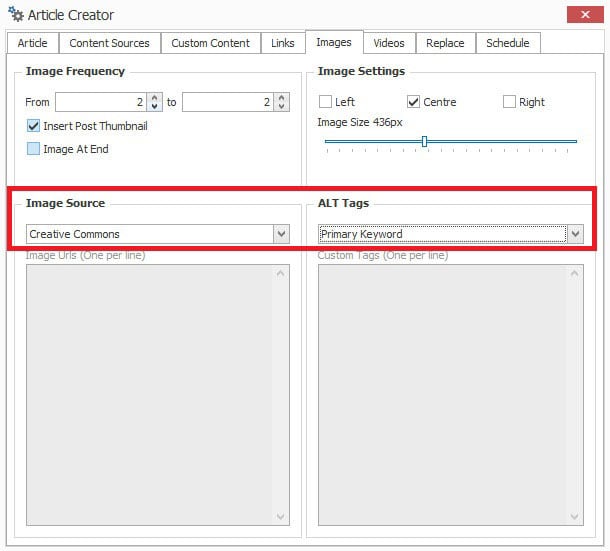Viewport: 610px width, 551px height.
Task: Switch to the Replace tab
Action: coord(445,43)
